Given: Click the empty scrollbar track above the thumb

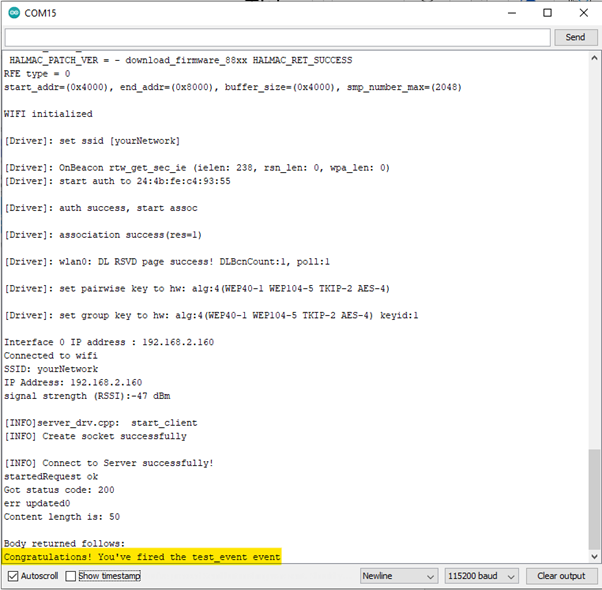Looking at the screenshot, I should tap(594, 250).
